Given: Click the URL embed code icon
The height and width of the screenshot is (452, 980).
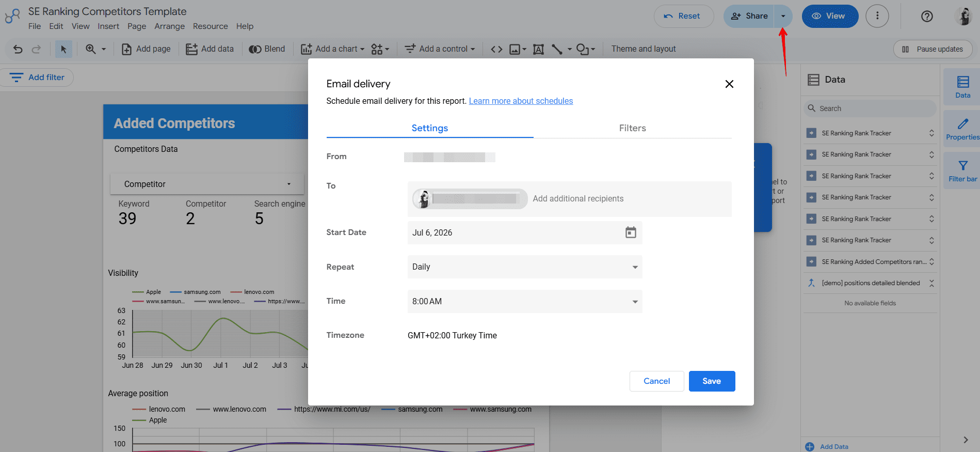Looking at the screenshot, I should point(496,49).
